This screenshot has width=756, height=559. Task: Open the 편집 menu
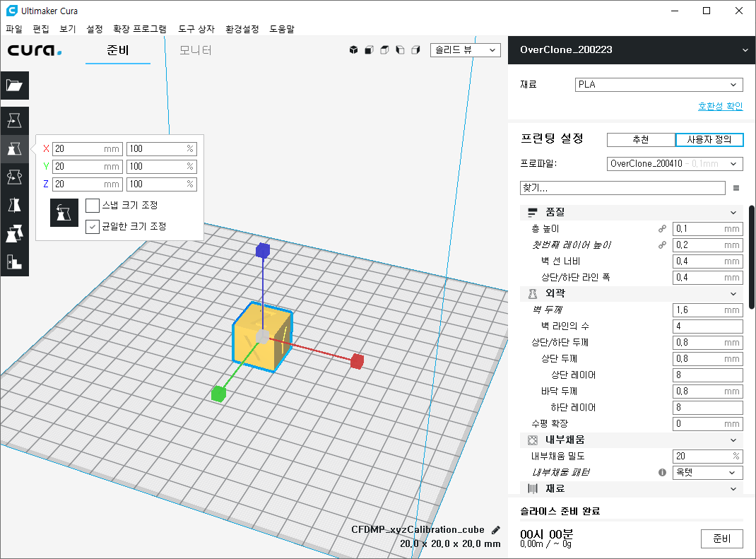tap(41, 29)
